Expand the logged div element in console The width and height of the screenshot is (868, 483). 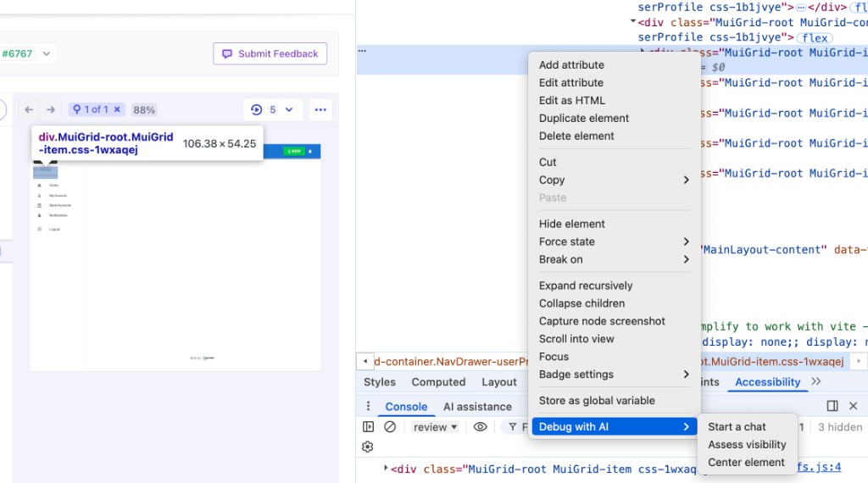pyautogui.click(x=386, y=468)
